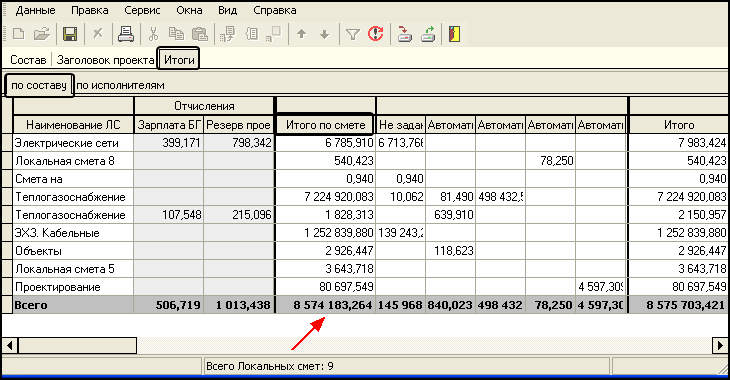
Task: Click the move down arrow icon
Action: click(324, 34)
